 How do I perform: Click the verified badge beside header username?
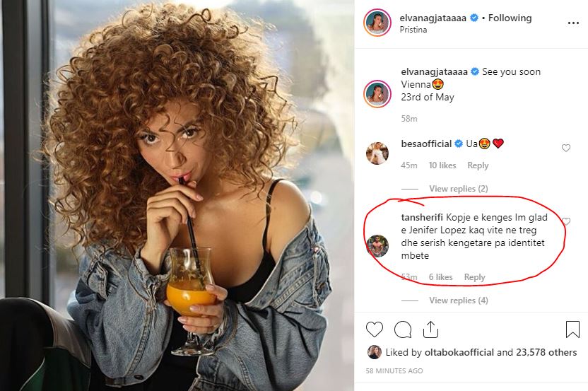(474, 18)
